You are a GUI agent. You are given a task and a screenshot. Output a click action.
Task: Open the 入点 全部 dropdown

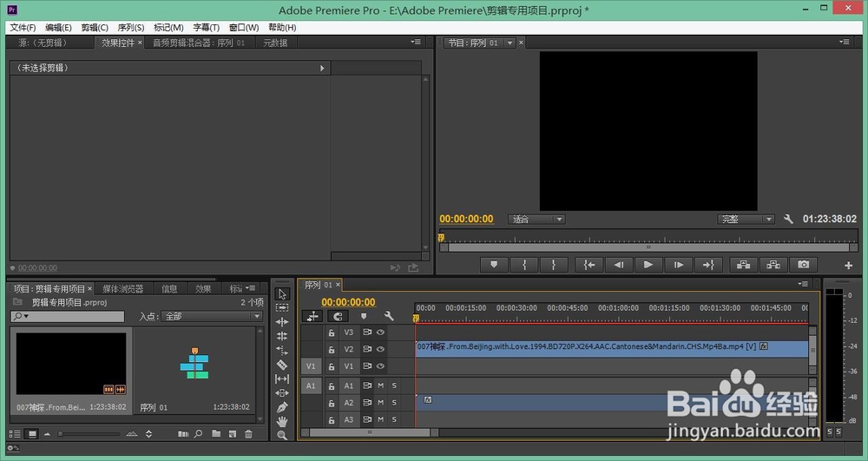click(212, 316)
